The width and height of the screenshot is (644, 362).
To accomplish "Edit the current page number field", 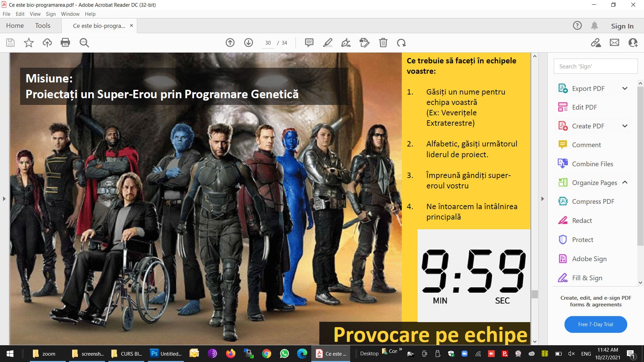I will (268, 43).
